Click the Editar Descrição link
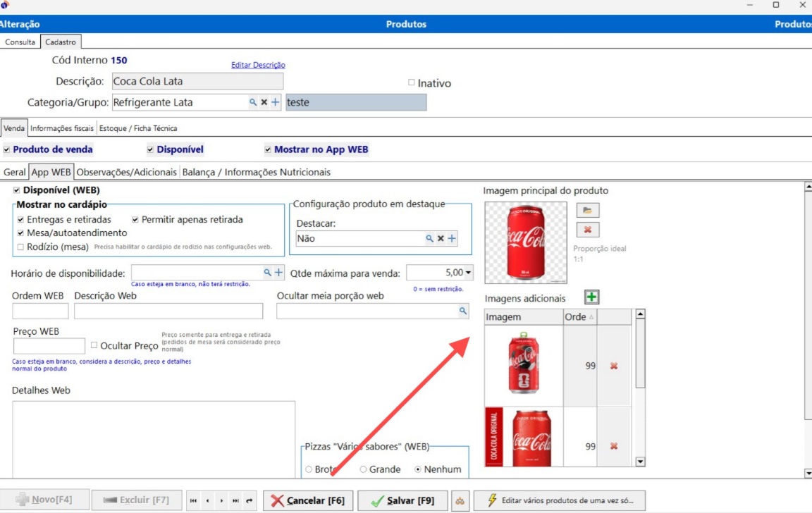 258,65
